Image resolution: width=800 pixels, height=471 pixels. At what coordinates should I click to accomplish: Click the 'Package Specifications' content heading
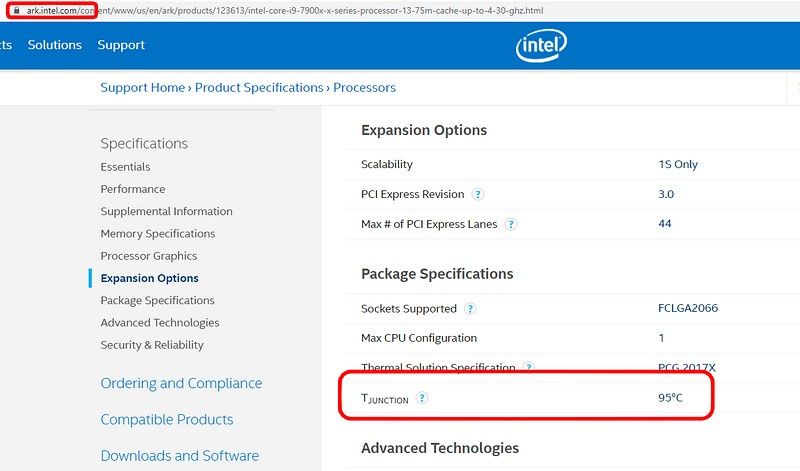437,274
